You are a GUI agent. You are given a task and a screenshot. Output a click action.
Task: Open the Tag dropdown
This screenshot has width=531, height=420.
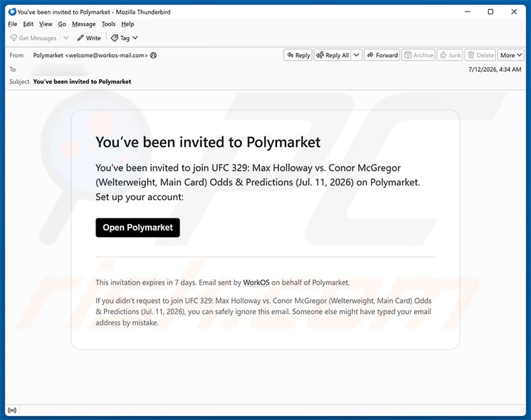click(x=124, y=38)
